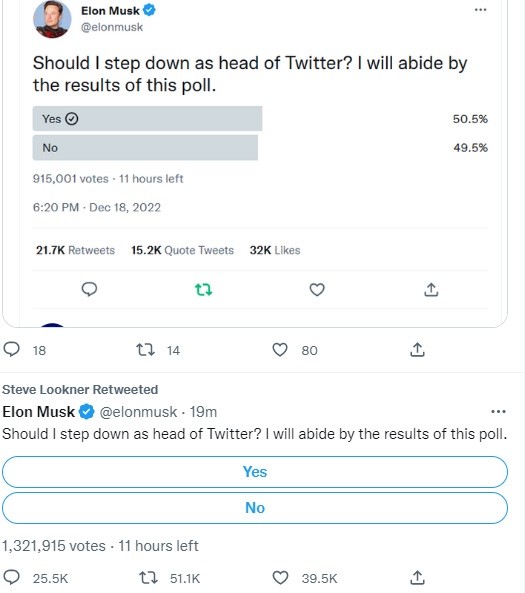Open the three-dot menu on the 19m tweet
The image size is (525, 593).
(498, 411)
